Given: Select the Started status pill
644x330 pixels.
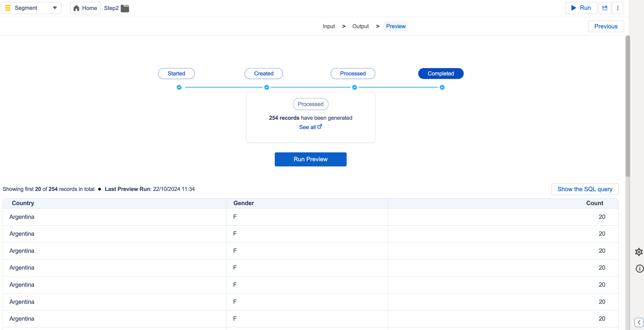Looking at the screenshot, I should coord(176,73).
